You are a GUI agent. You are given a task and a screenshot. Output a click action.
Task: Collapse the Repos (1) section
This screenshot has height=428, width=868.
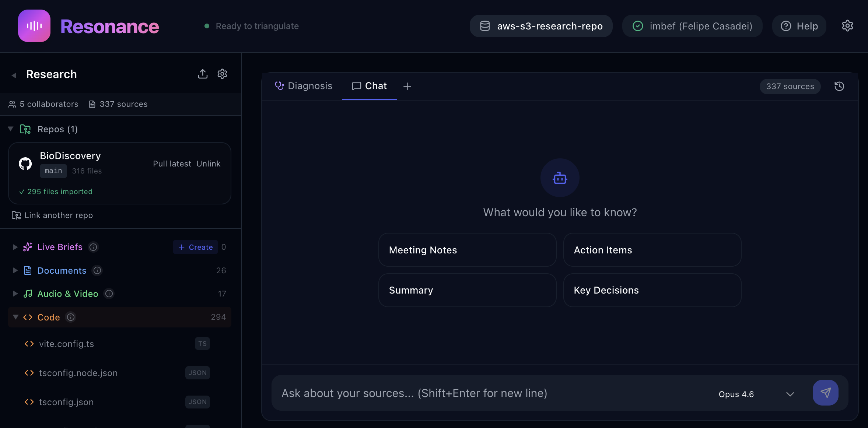click(x=11, y=129)
